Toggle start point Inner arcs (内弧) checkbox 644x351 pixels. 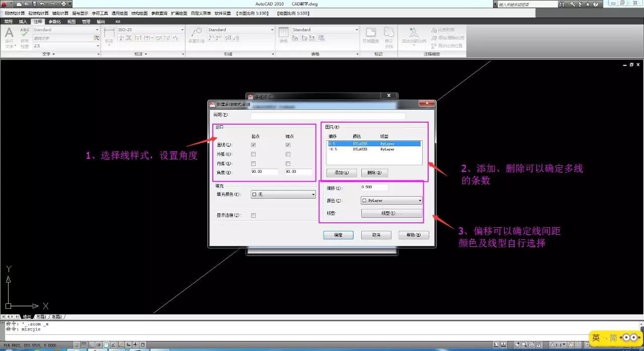253,163
